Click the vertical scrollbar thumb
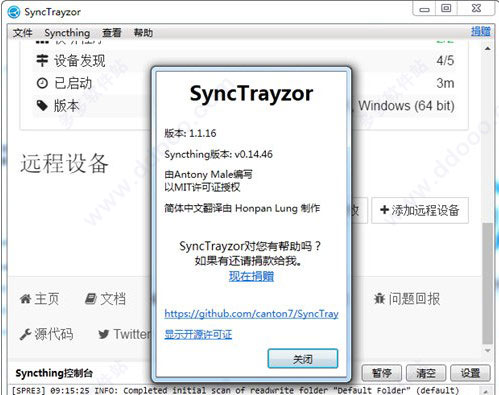This screenshot has width=499, height=395. point(487,283)
